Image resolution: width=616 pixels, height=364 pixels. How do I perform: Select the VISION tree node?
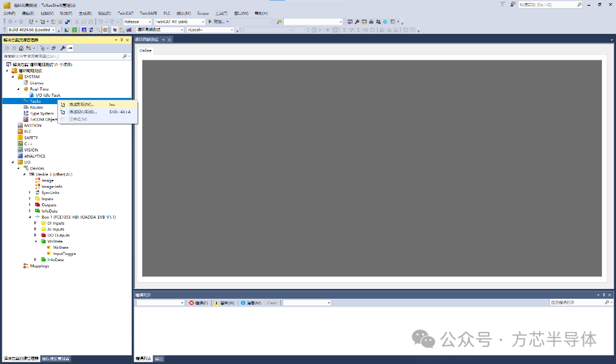(x=31, y=150)
